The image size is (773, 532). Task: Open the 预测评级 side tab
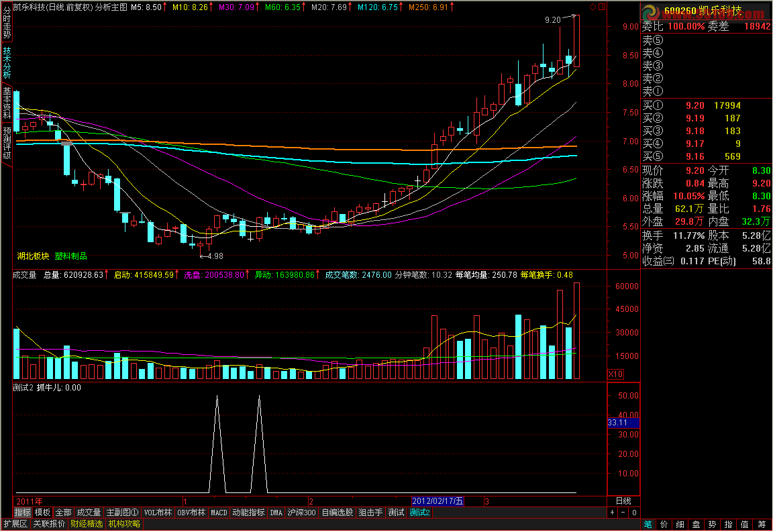pyautogui.click(x=7, y=143)
